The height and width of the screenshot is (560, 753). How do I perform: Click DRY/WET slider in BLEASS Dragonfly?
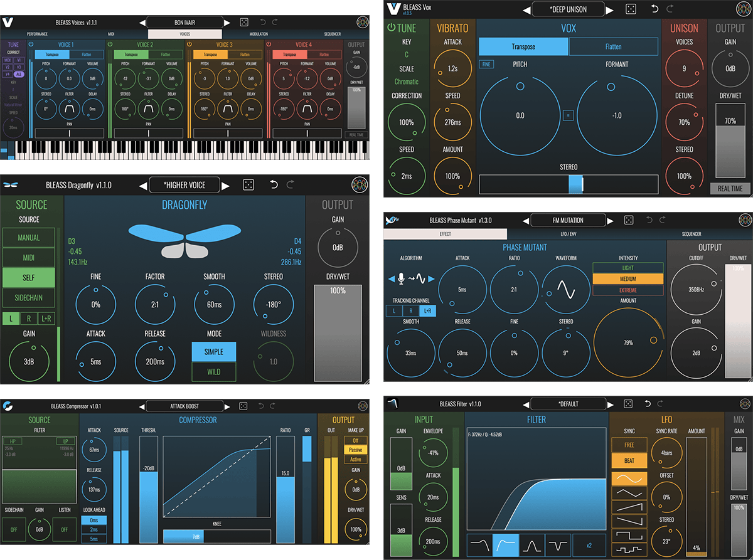(338, 333)
